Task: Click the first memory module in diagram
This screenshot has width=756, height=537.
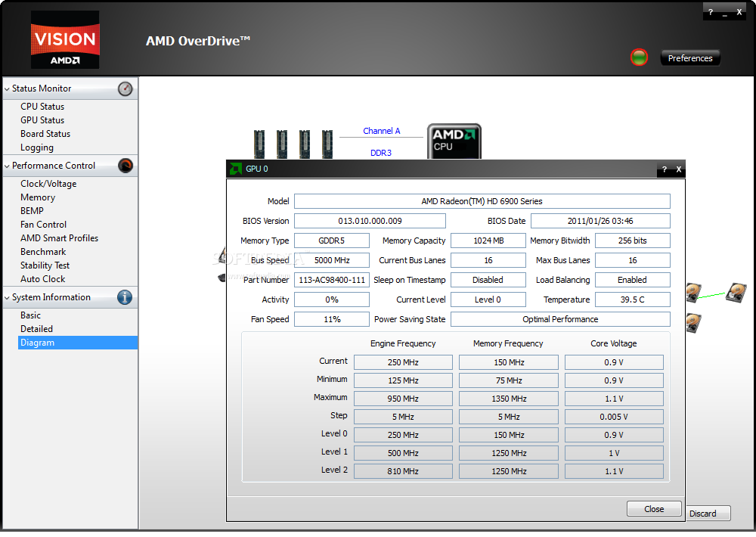Action: point(259,144)
